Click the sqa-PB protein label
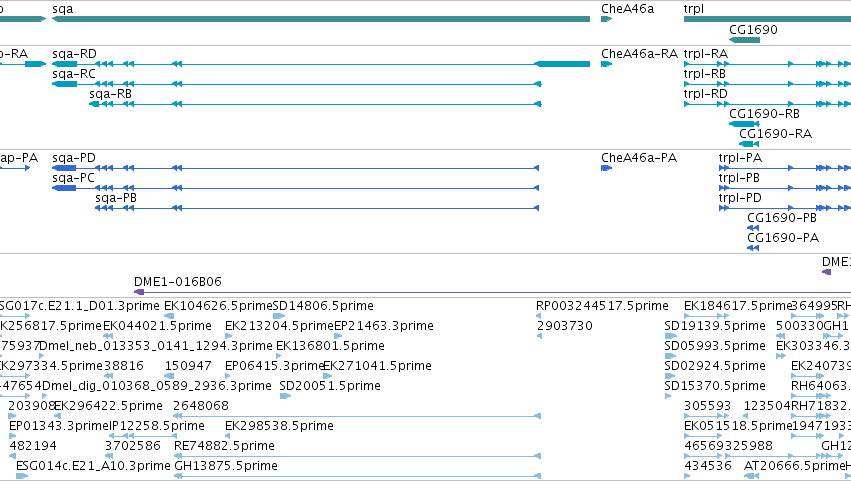 click(116, 198)
